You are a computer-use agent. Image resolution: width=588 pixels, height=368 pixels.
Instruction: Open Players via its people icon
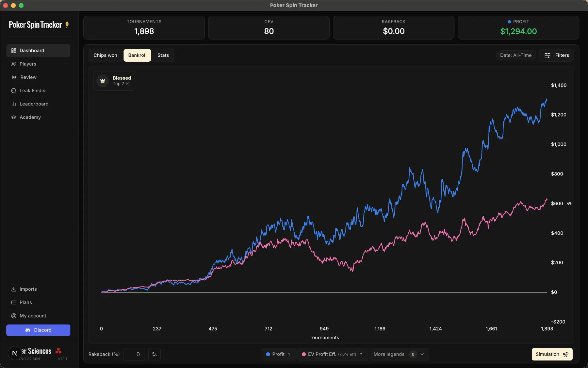click(x=14, y=64)
